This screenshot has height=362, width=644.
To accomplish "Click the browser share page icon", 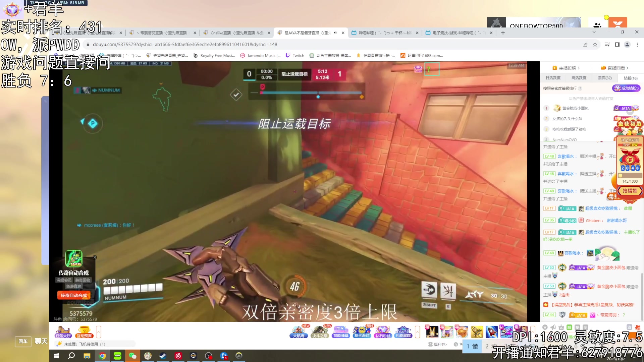I will pos(585,45).
